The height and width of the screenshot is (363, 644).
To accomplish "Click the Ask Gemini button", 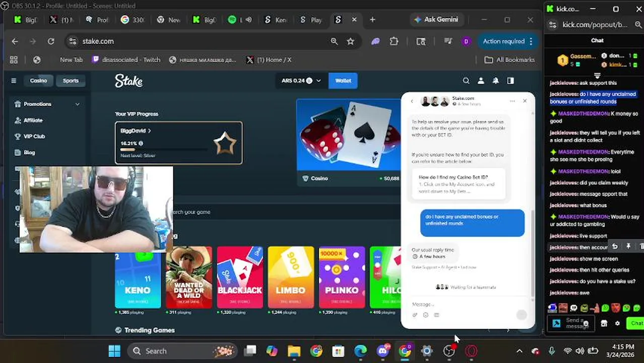I will [x=436, y=20].
